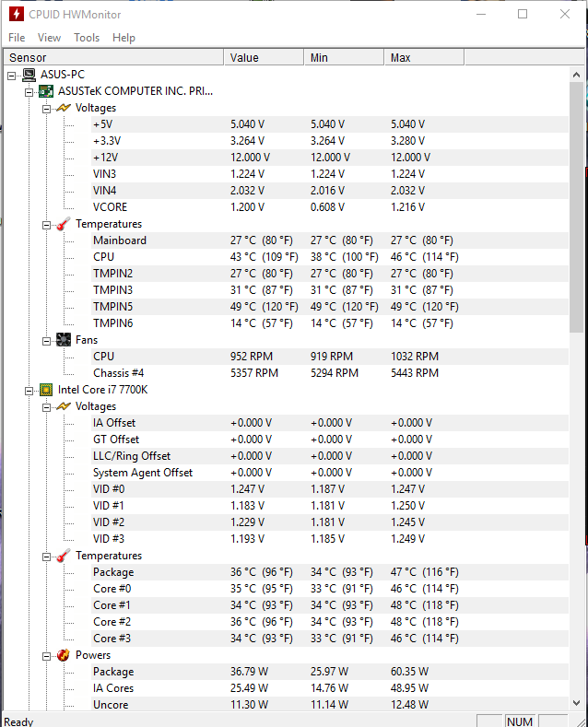Click the vertical scrollbar thumb
The image size is (588, 727).
(x=576, y=207)
